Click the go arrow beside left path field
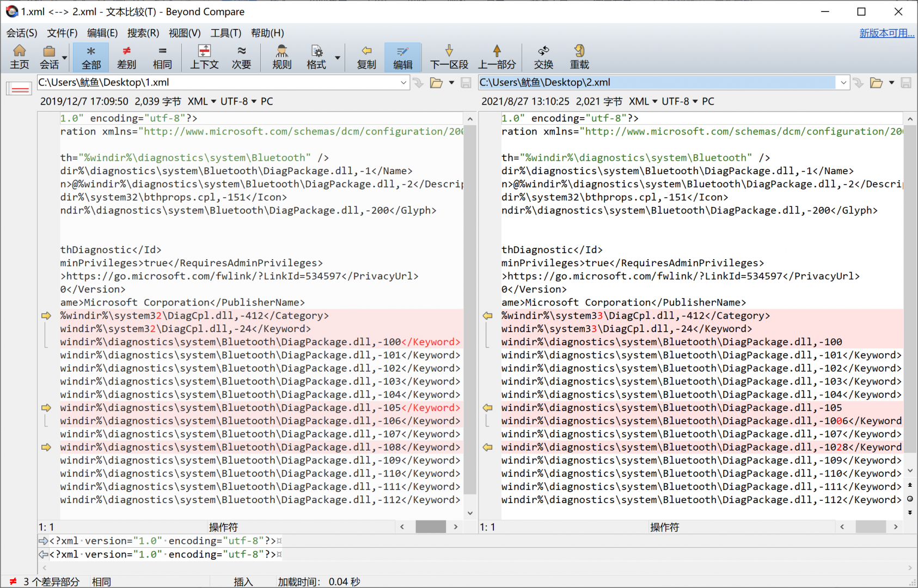This screenshot has width=918, height=588. 418,83
